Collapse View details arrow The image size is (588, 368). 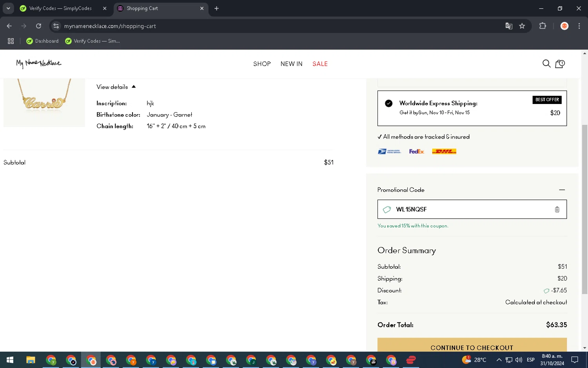[x=134, y=87]
